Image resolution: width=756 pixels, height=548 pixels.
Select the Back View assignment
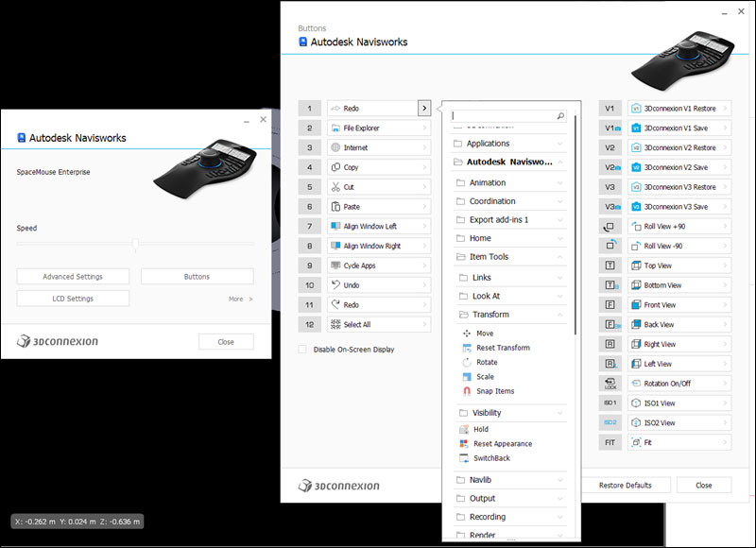click(x=679, y=324)
